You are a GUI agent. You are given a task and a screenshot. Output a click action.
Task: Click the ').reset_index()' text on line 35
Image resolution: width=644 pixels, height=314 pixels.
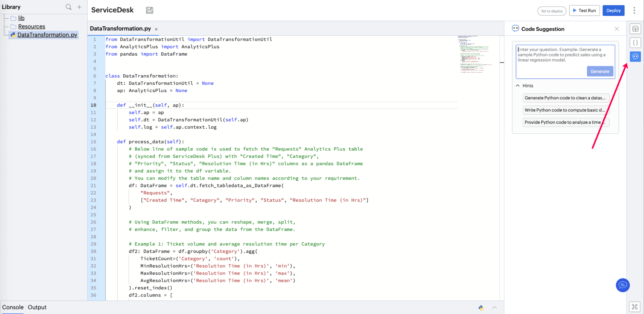click(150, 288)
